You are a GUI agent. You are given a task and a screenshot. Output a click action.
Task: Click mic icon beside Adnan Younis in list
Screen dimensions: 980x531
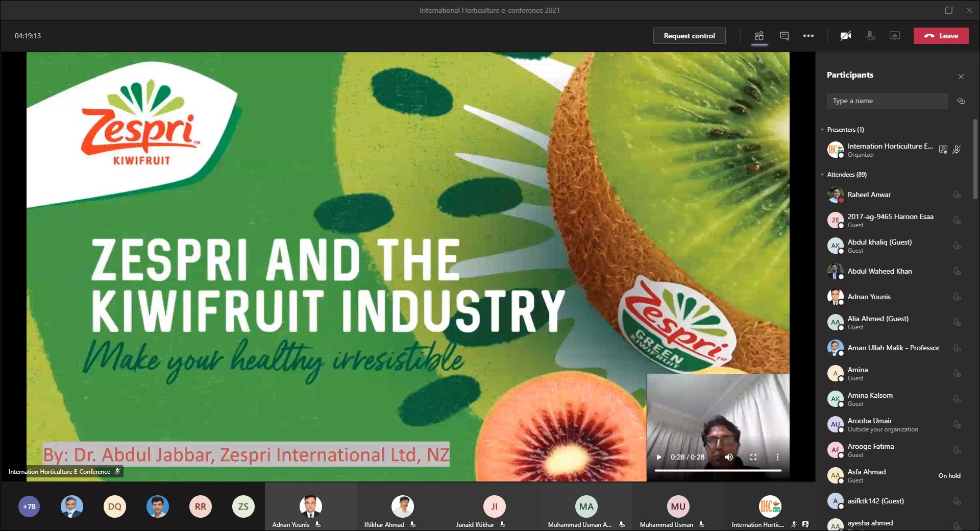point(957,297)
